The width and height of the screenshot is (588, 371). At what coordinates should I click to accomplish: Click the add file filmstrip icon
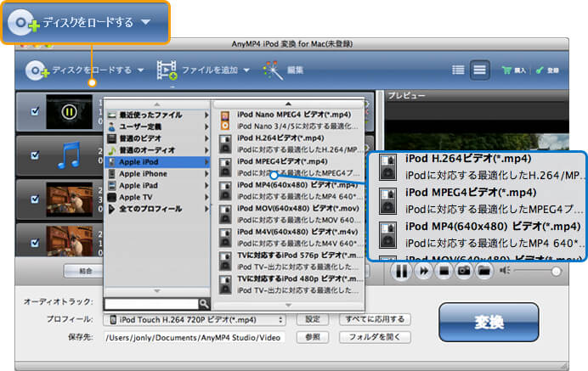point(167,70)
